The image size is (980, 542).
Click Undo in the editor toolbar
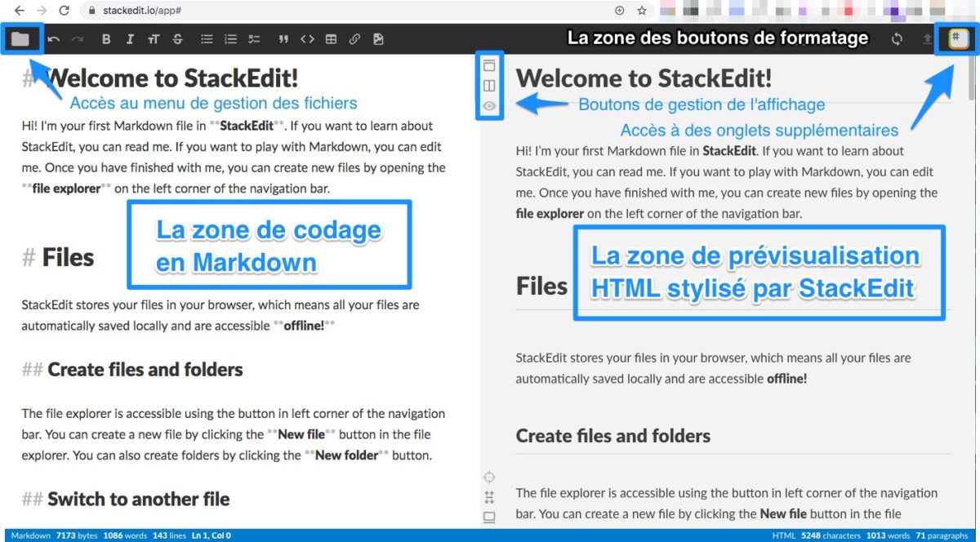tap(54, 38)
